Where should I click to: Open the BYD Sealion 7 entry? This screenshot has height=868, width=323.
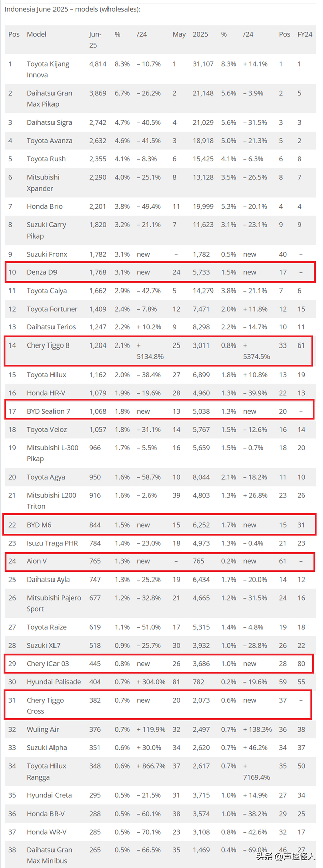(x=48, y=411)
